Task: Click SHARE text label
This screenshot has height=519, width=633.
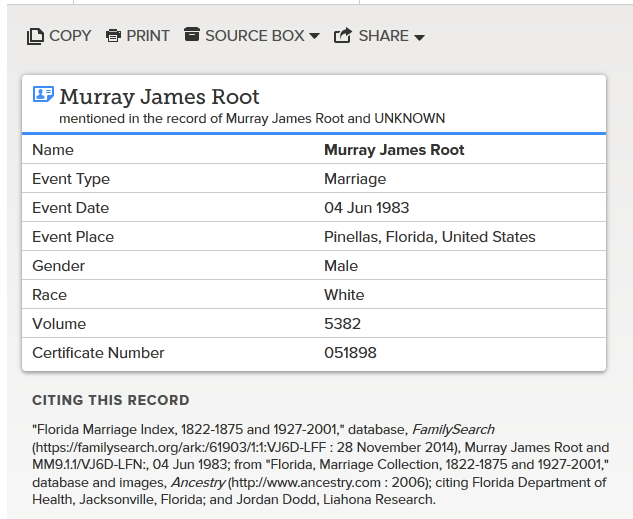Action: (x=384, y=36)
